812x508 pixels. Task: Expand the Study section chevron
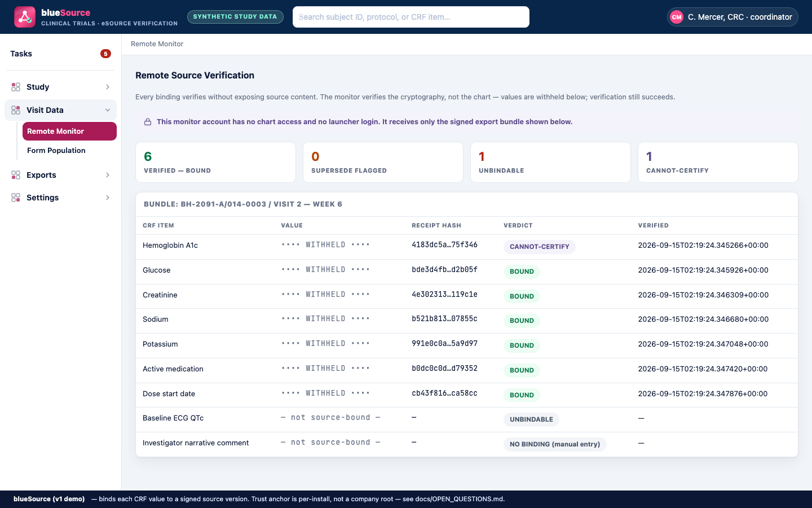[108, 87]
